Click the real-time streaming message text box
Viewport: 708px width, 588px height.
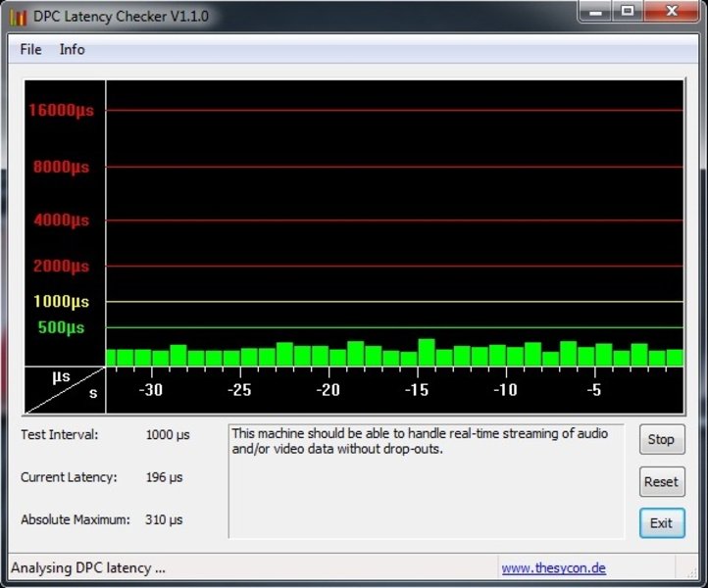coord(427,481)
